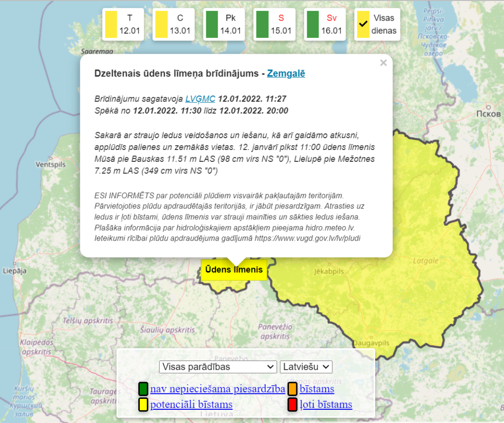Viewport: 504px width, 423px height.
Task: Open the ļoti bīstams legend link
Action: (326, 405)
